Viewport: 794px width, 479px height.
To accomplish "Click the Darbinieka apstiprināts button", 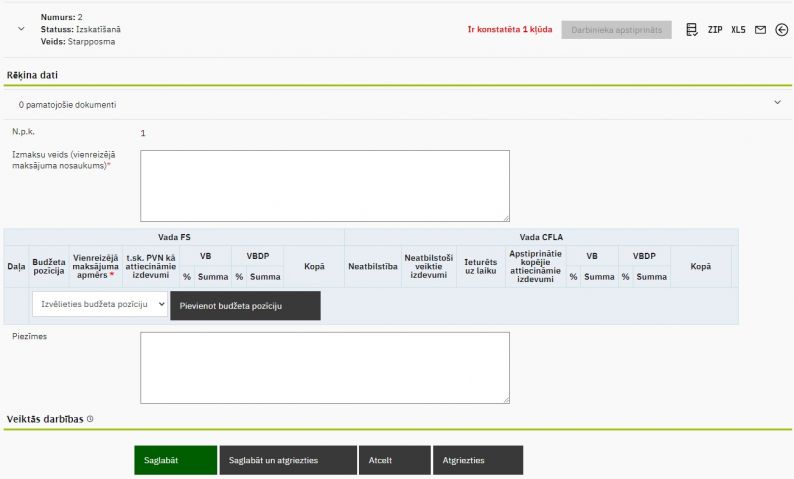I will pyautogui.click(x=616, y=30).
